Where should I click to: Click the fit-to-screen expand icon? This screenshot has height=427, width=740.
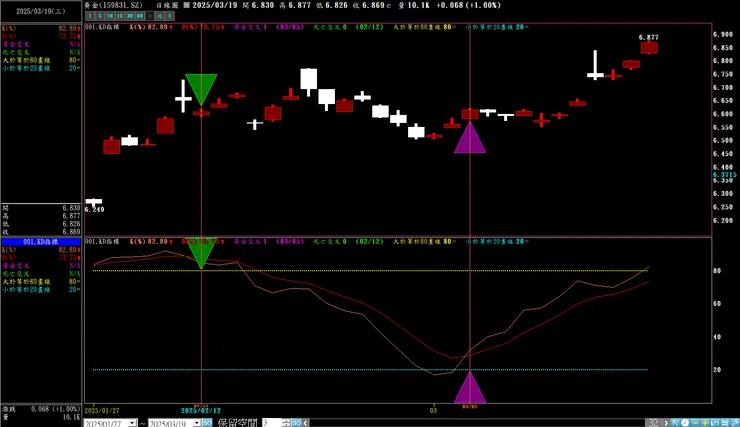(x=724, y=423)
